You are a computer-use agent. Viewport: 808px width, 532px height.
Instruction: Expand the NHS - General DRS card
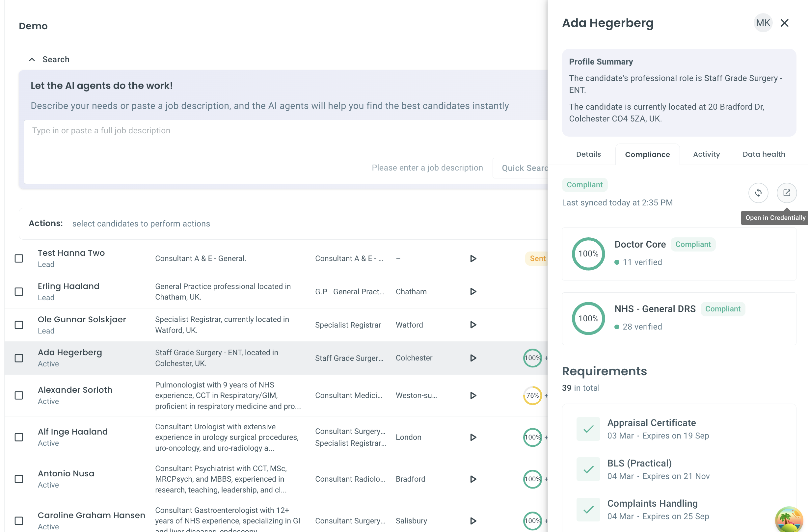pyautogui.click(x=679, y=318)
